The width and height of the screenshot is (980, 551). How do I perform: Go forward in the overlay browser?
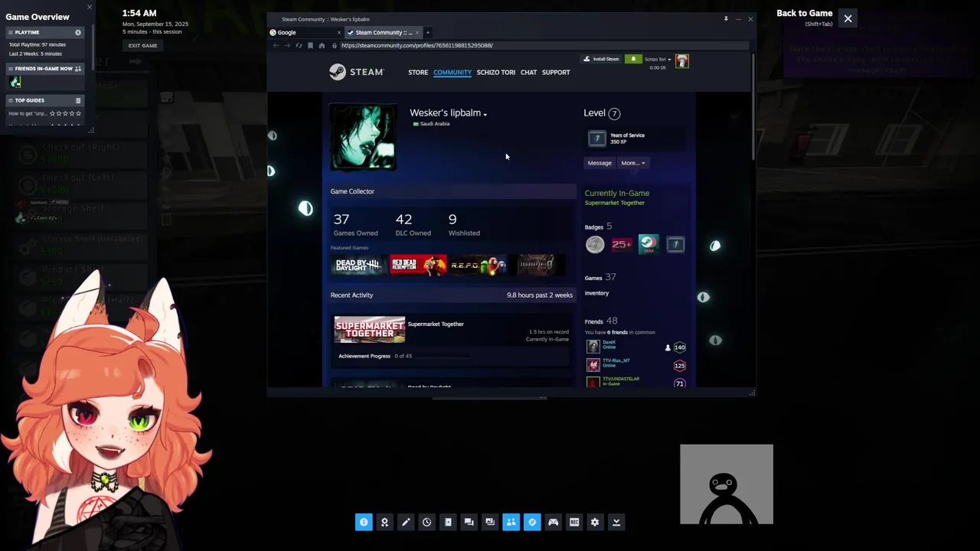(287, 45)
